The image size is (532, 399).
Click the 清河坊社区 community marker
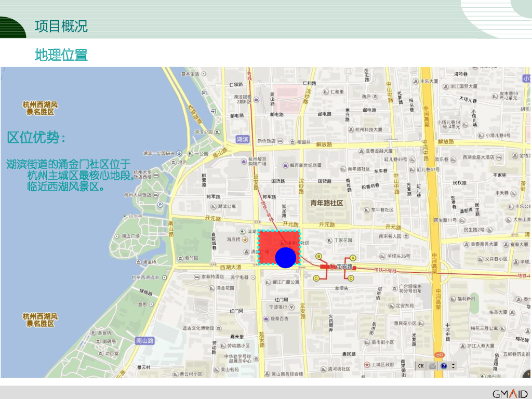click(323, 369)
